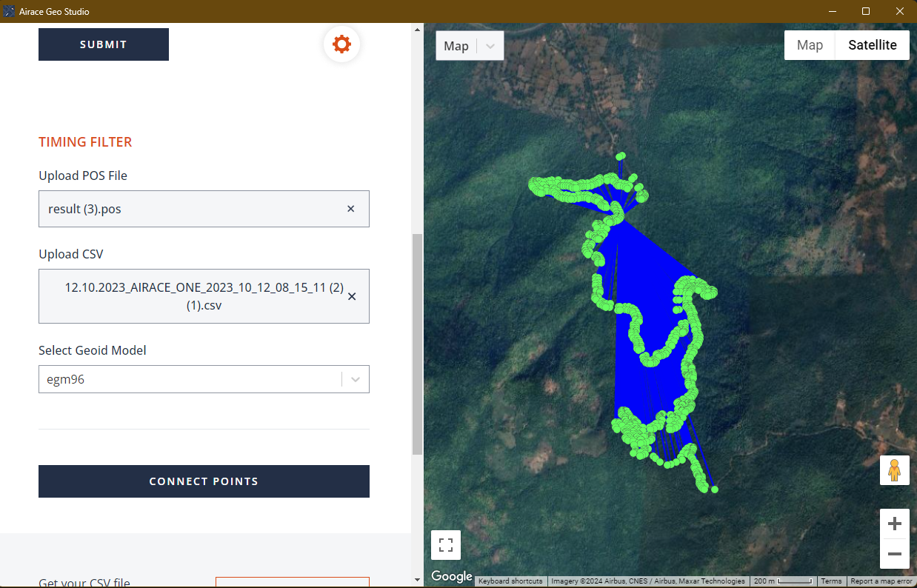Zoom out using the minus icon

click(x=895, y=555)
